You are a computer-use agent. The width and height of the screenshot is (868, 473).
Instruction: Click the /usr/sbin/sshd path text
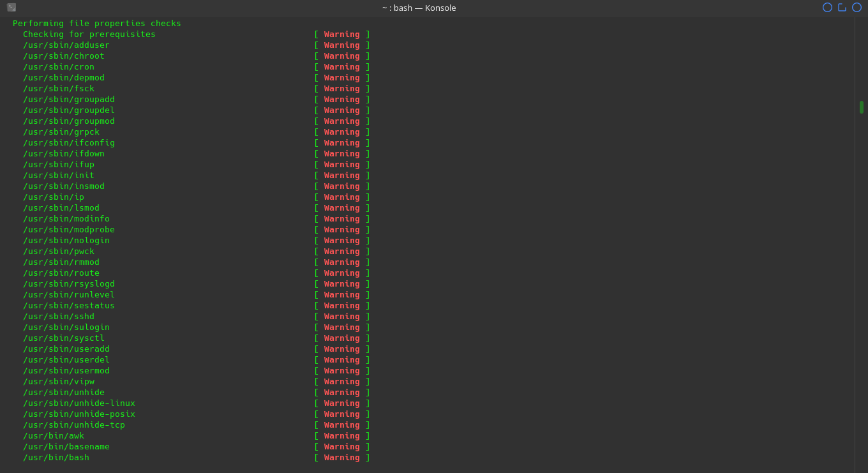click(59, 317)
